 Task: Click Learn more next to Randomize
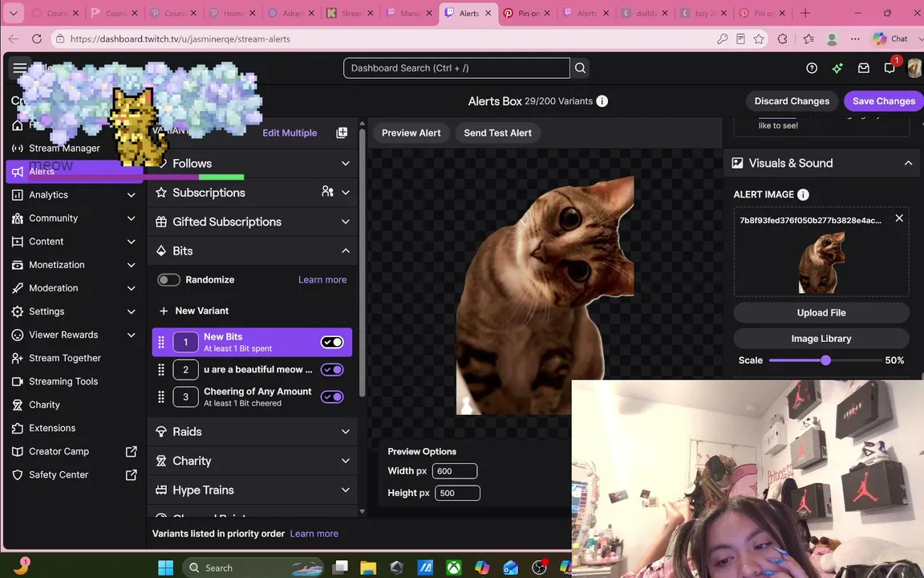pyautogui.click(x=322, y=279)
